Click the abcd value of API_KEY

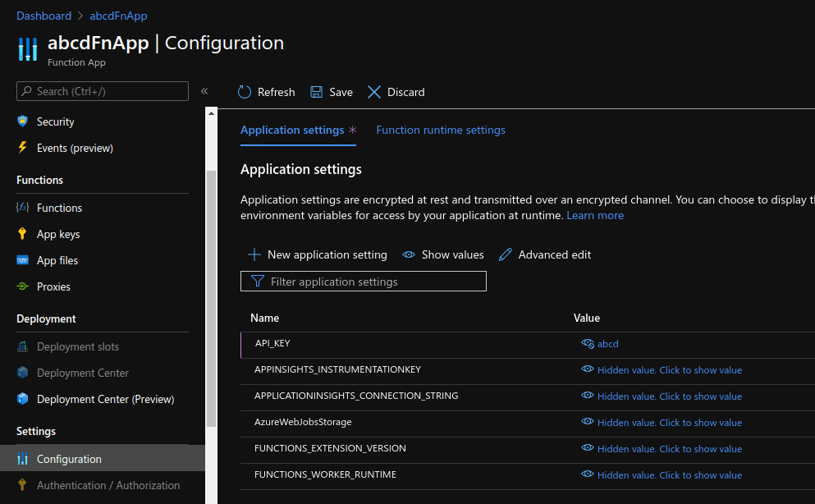pos(607,343)
